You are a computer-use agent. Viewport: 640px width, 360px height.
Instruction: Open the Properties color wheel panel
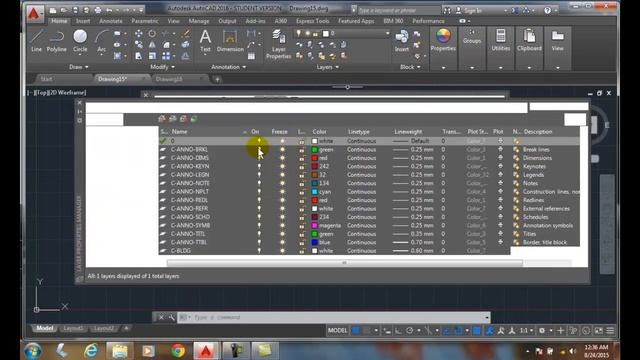coord(443,40)
